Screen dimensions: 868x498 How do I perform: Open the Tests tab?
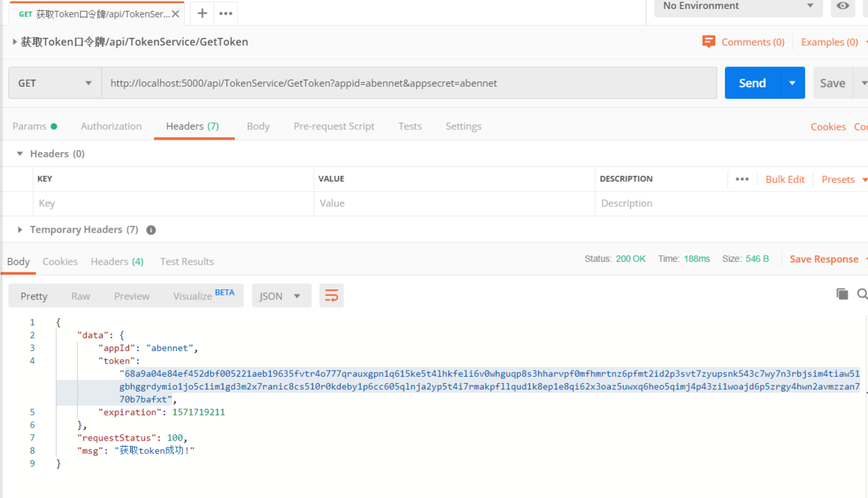coord(410,126)
